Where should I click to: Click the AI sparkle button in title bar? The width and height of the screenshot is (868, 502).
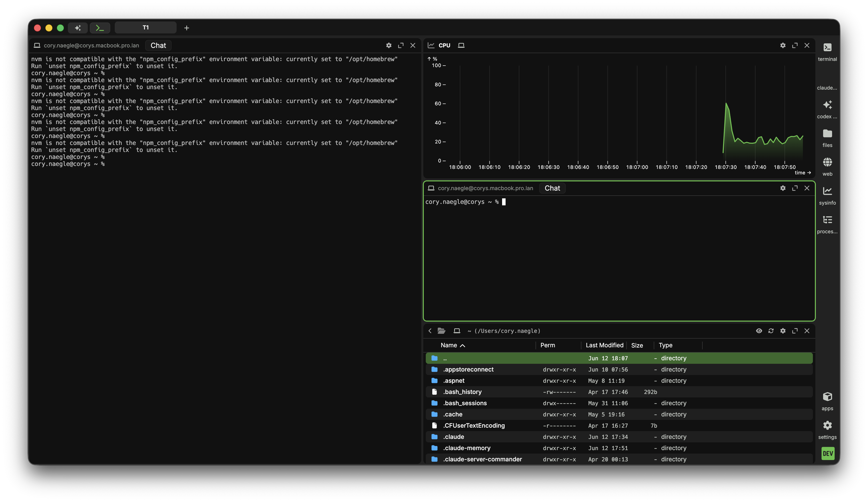coord(78,28)
